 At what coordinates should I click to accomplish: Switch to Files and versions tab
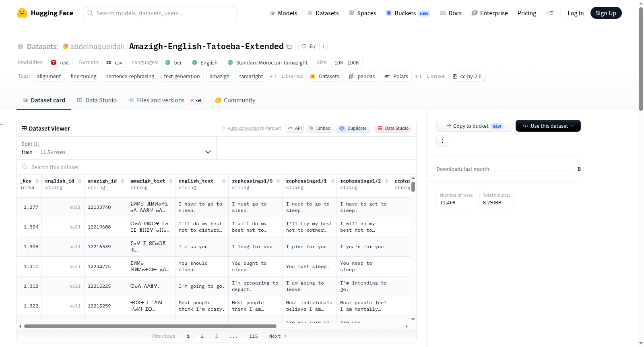coord(166,100)
